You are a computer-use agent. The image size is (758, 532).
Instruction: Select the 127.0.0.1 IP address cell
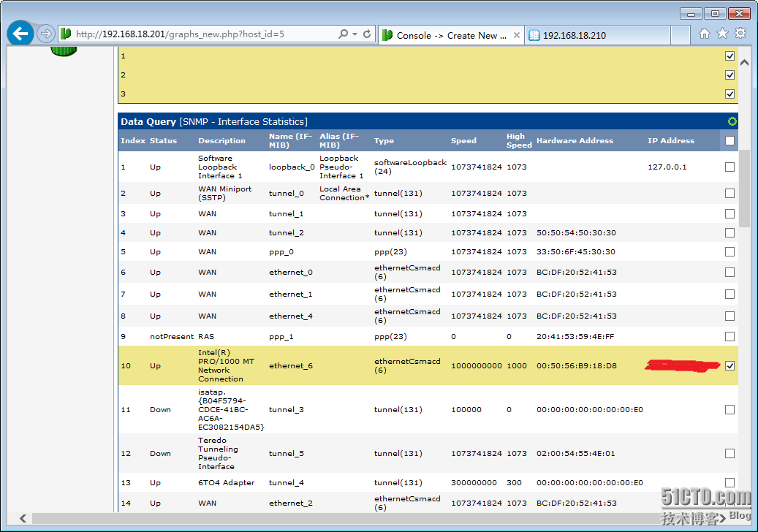point(667,167)
